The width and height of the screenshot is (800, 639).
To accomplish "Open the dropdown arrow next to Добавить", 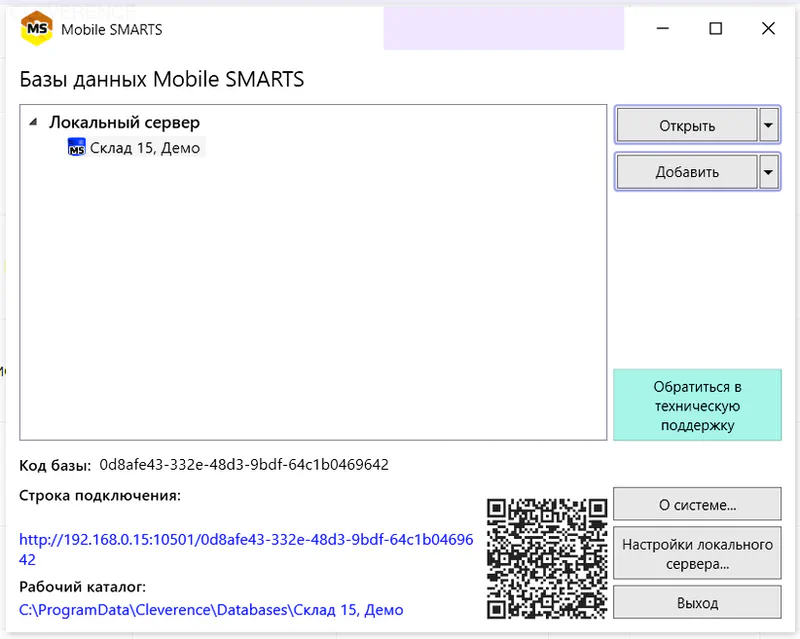I will [x=769, y=171].
